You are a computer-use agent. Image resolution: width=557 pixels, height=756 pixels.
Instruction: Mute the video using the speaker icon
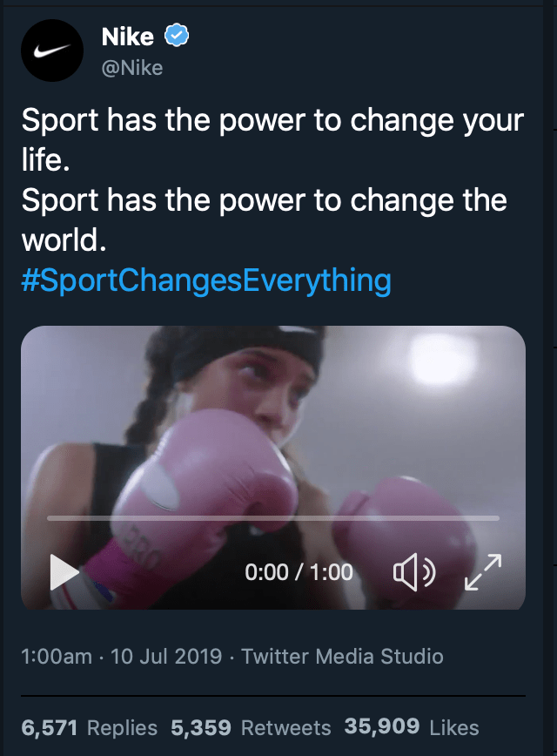(x=415, y=571)
